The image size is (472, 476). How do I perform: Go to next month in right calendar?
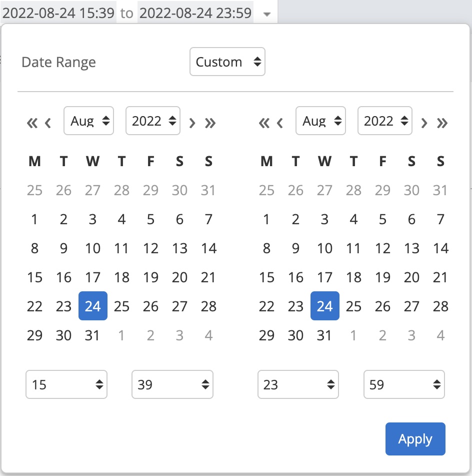pyautogui.click(x=424, y=123)
